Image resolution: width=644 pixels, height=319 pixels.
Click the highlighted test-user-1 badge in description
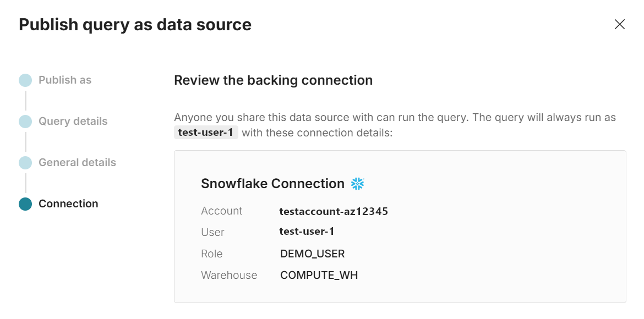(x=206, y=133)
